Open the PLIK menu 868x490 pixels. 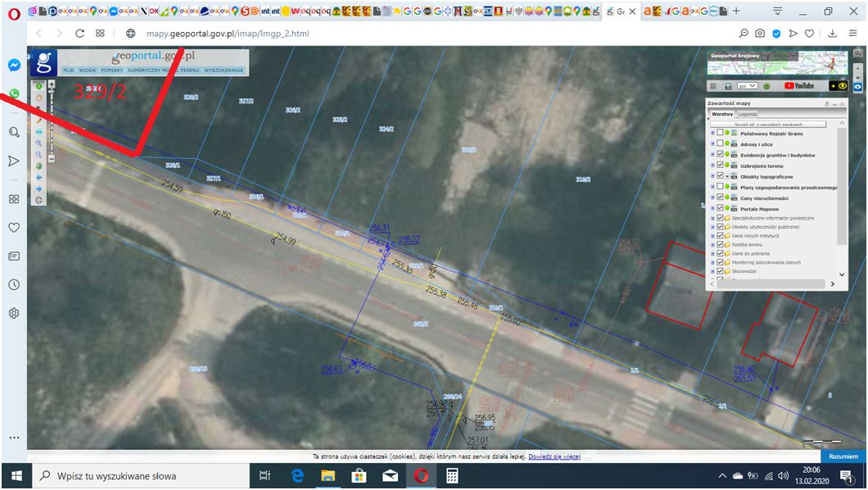[69, 70]
